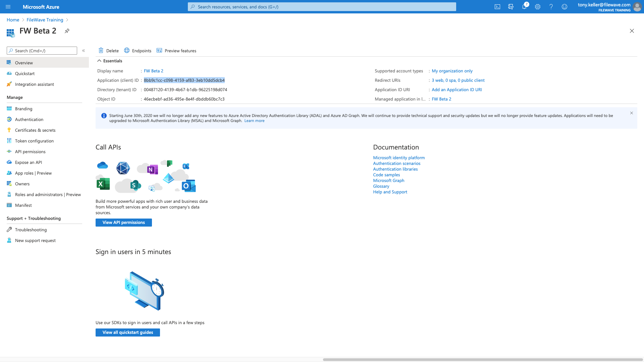The image size is (644, 362).
Task: Close the FW Beta 2 blade
Action: tap(632, 31)
